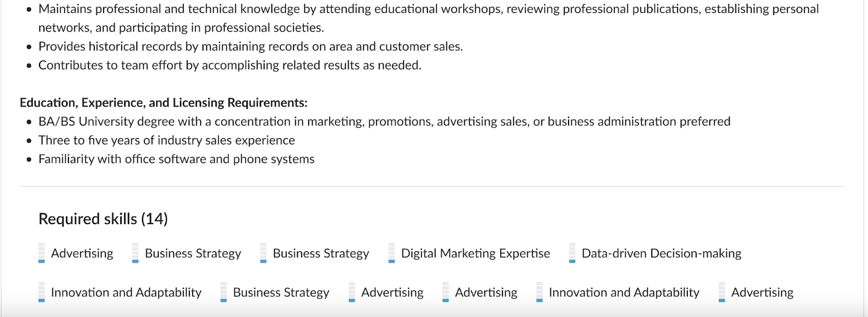Click the BA/BS University degree requirement line
Viewport: 868px width, 317px height.
click(385, 122)
